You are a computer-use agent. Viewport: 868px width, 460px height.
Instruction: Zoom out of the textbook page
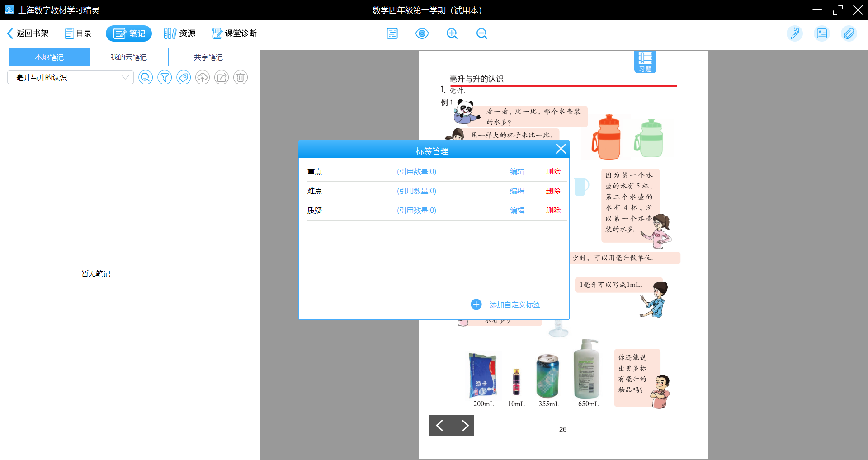[x=482, y=33]
